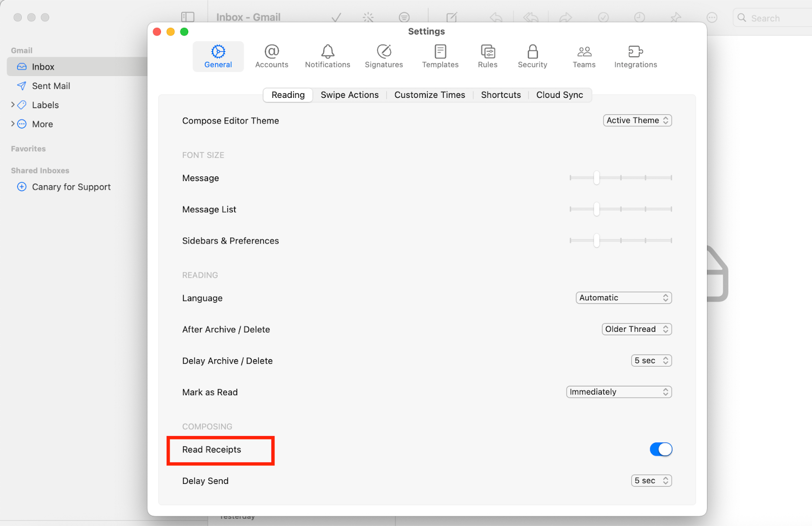Click the Message List font size slider handle

(597, 209)
